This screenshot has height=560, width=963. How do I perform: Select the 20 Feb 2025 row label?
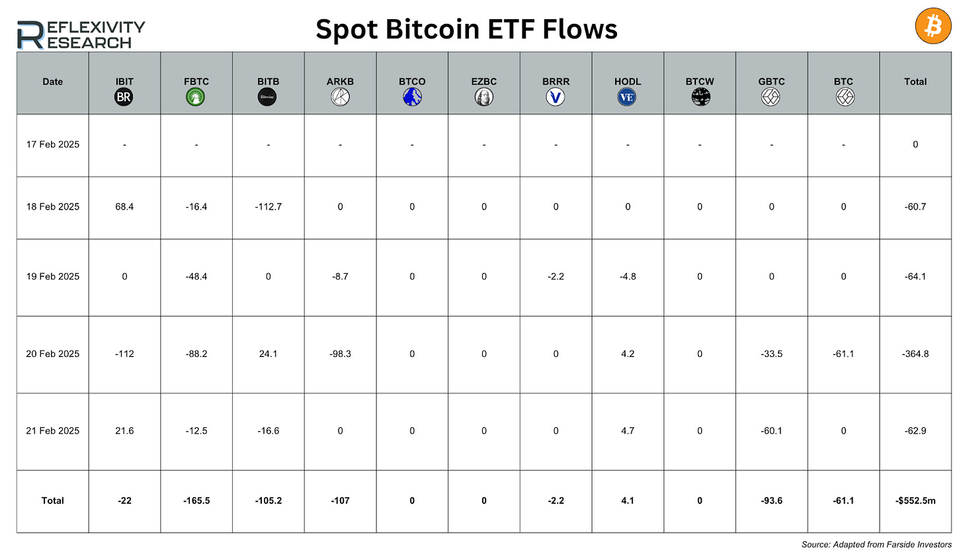coord(53,354)
